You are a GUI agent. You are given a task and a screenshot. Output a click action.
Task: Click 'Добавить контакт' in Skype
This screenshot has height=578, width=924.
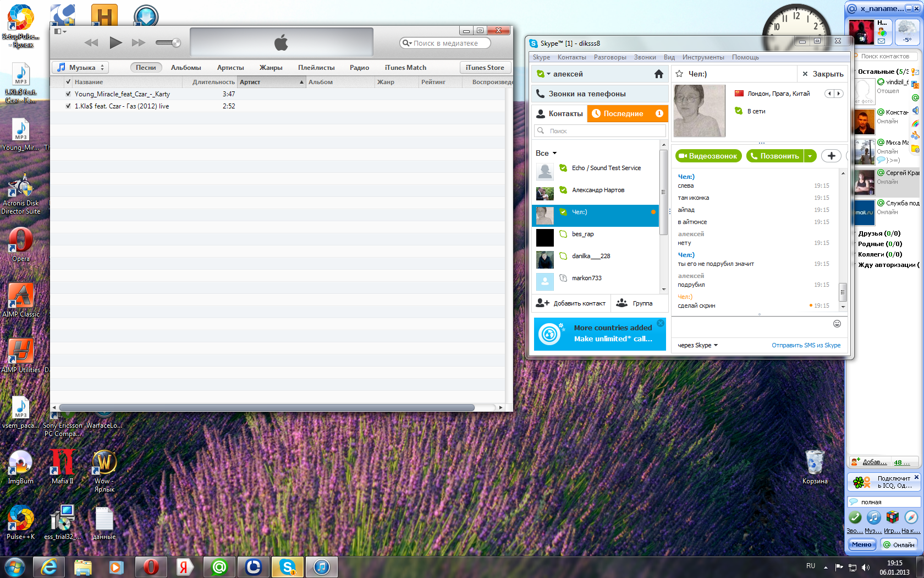tap(571, 303)
